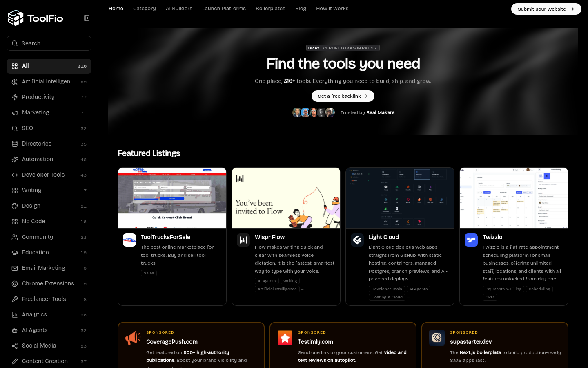
Task: Open the AI Builders nav item
Action: [x=179, y=9]
